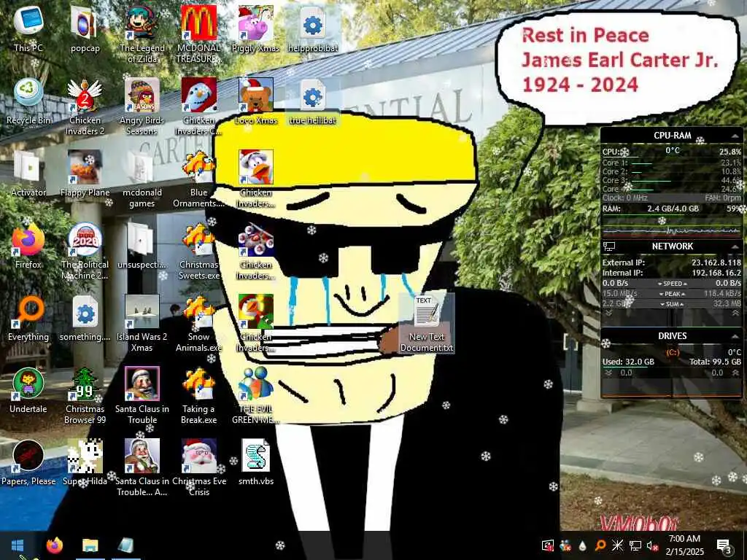747x560 pixels.
Task: Select the helpprob.bat file
Action: [312, 28]
